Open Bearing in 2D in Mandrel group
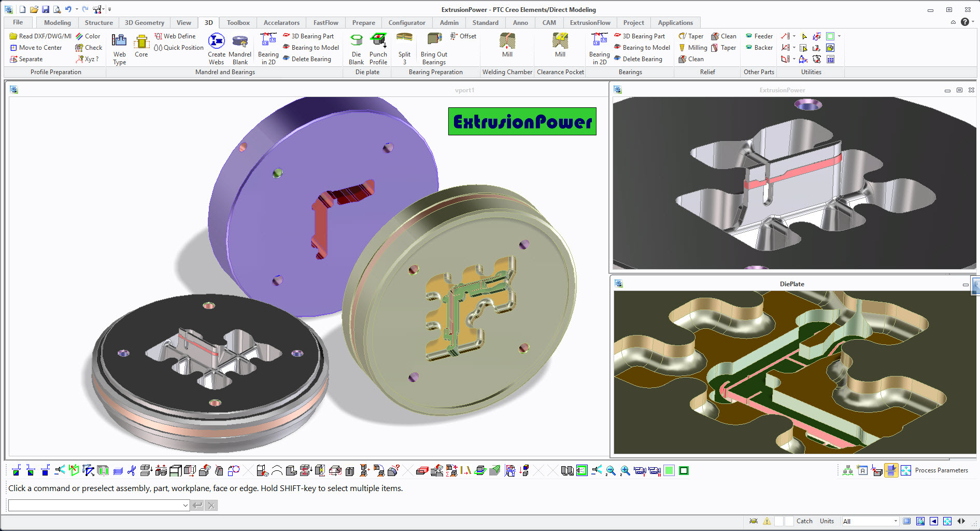Screen dimensions: 980x531 pos(268,49)
